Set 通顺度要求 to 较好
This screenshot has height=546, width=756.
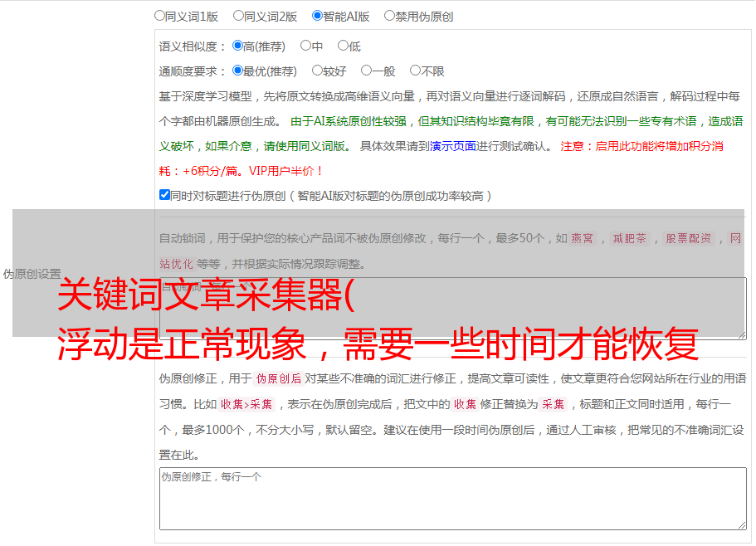tap(317, 71)
